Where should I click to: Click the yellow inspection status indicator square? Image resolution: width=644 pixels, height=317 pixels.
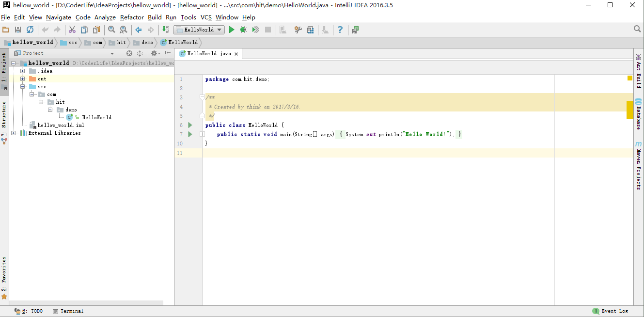click(630, 78)
